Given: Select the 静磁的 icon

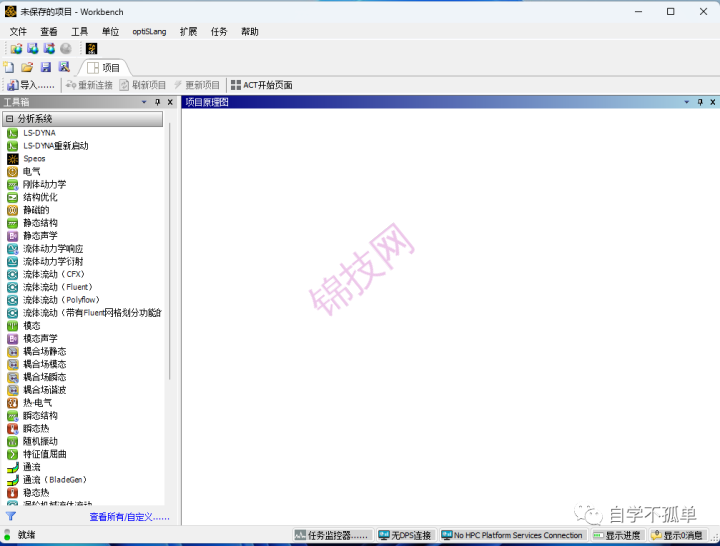Looking at the screenshot, I should coord(12,210).
